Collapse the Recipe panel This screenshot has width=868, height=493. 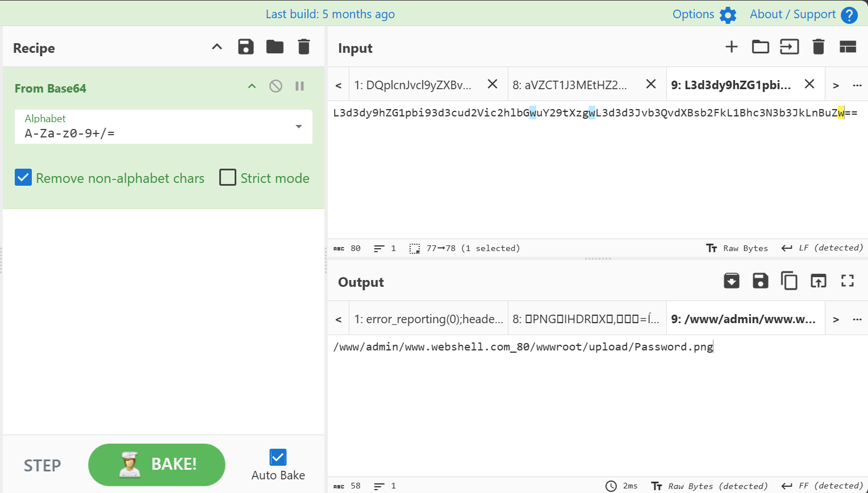point(217,47)
